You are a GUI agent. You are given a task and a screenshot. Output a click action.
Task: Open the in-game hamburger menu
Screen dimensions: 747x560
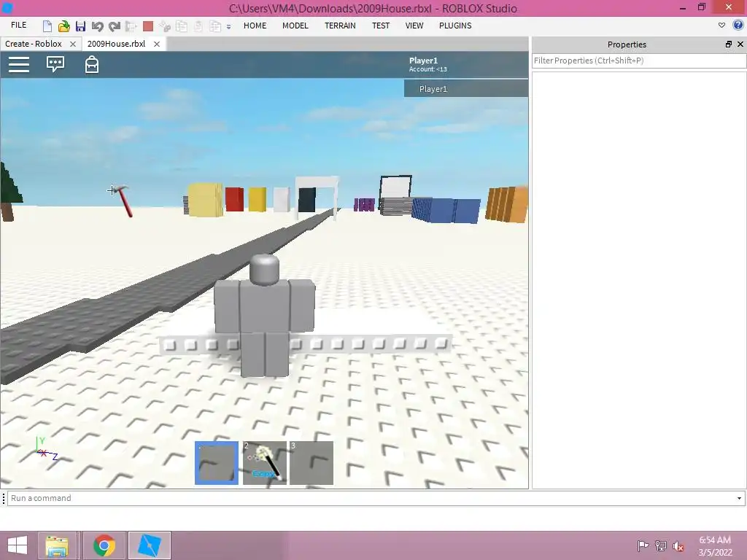pyautogui.click(x=19, y=64)
